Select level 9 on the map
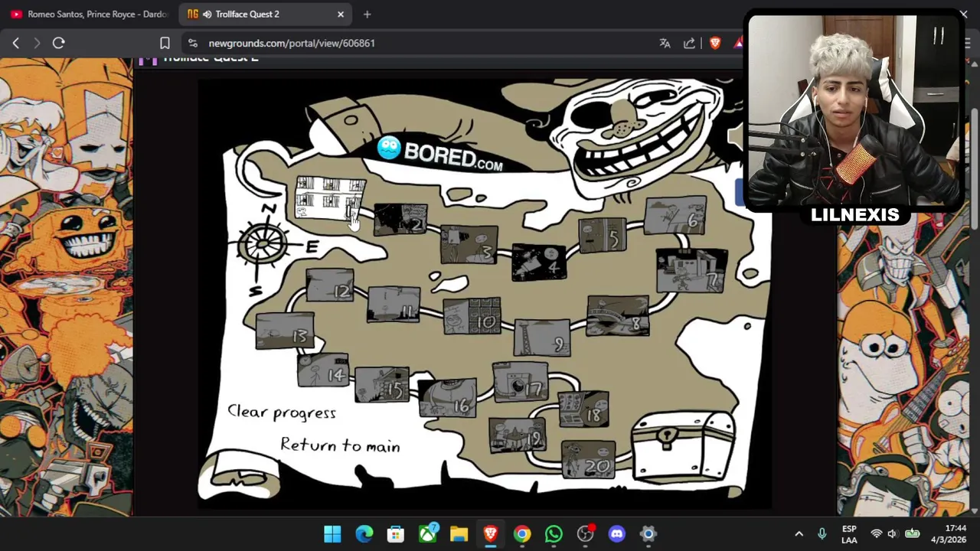 [x=542, y=338]
